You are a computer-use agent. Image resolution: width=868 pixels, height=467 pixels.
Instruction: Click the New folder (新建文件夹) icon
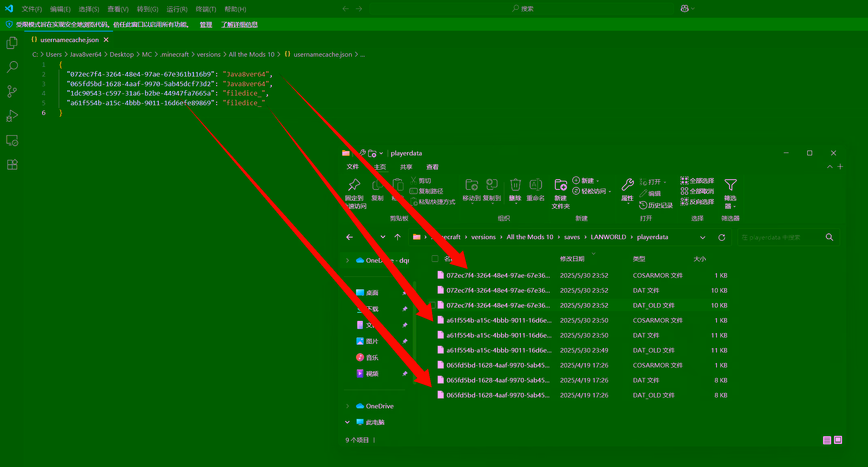pyautogui.click(x=561, y=185)
